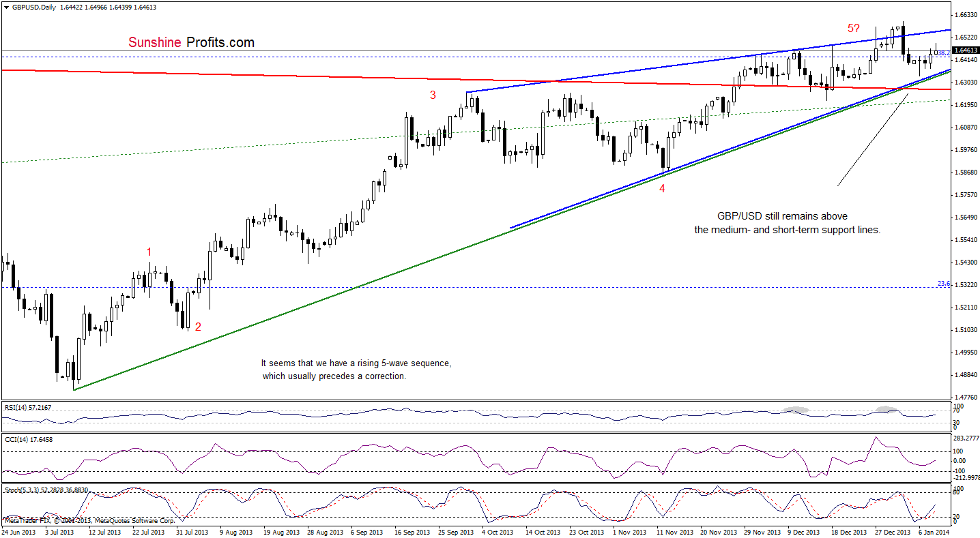Click the -212.9978 CCI scale value
This screenshot has width=980, height=538.
(966, 478)
